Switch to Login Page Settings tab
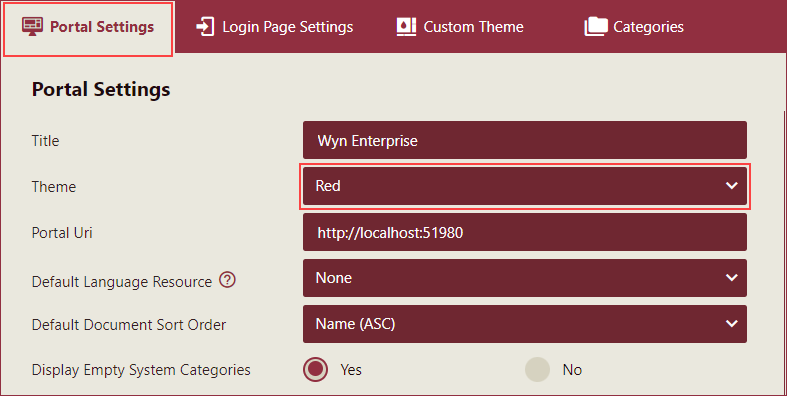The image size is (787, 396). coord(275,27)
